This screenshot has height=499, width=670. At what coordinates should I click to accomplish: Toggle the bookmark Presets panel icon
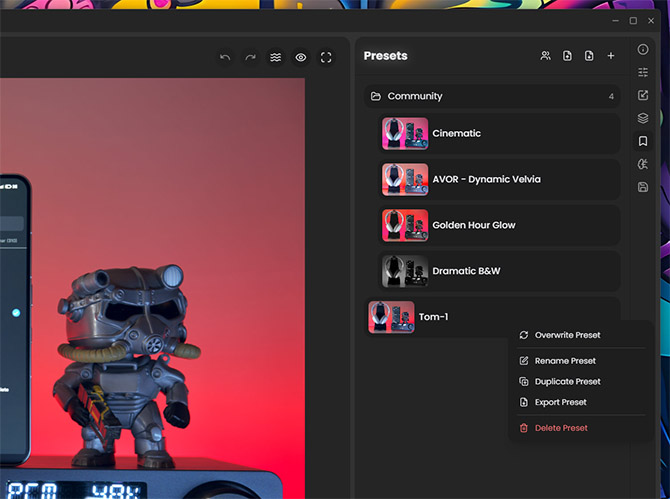click(643, 141)
